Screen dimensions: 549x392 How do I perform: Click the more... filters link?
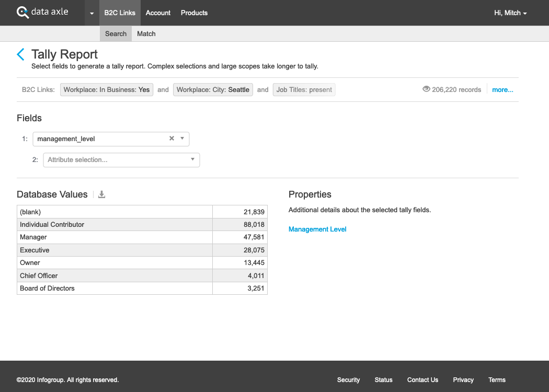tap(502, 89)
